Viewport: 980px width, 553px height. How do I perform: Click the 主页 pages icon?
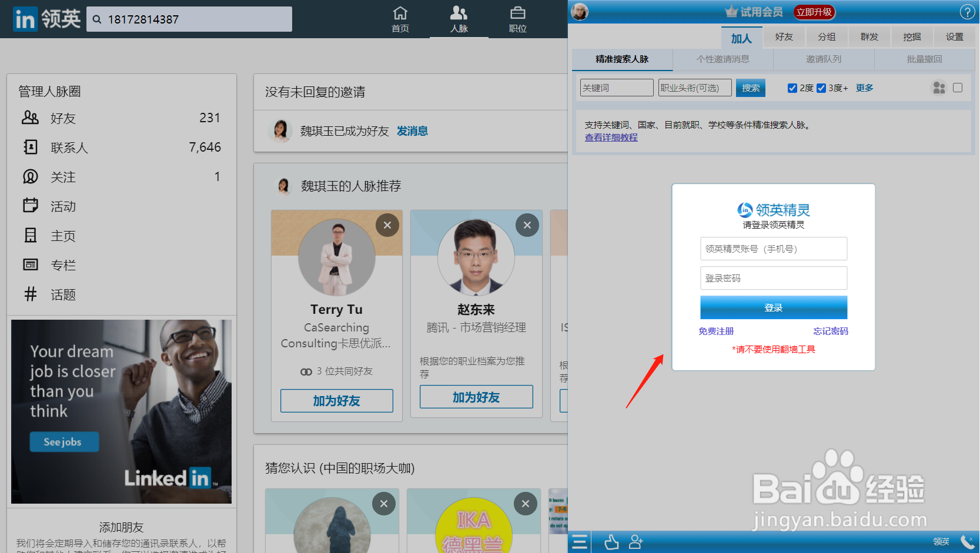pyautogui.click(x=30, y=235)
